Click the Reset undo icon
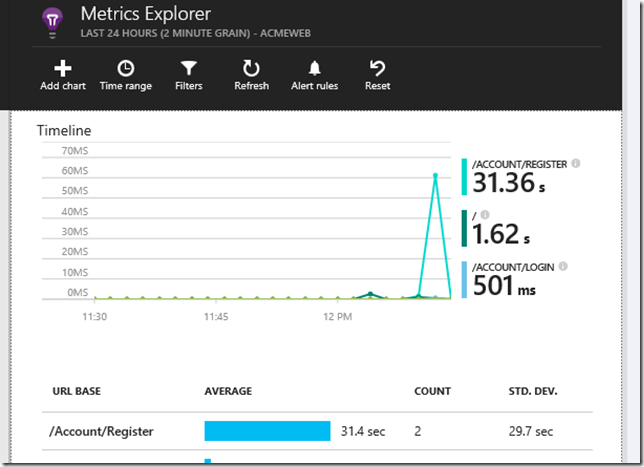 377,68
